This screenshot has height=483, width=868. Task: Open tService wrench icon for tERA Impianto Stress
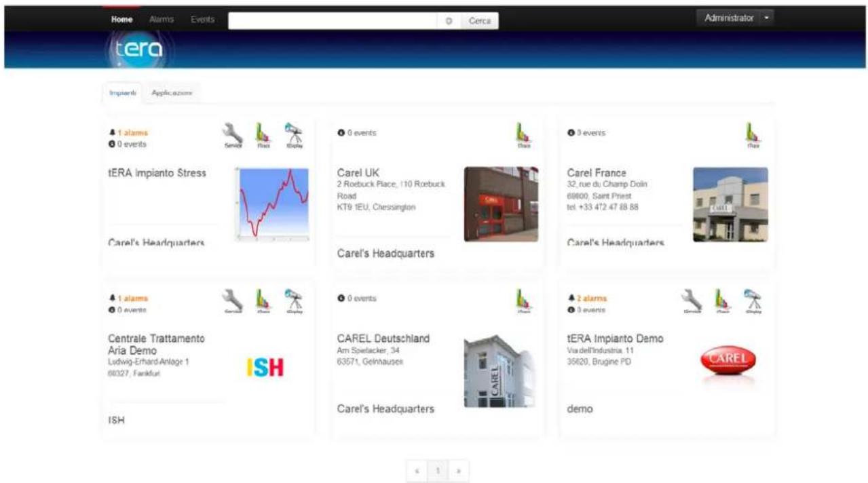[233, 135]
